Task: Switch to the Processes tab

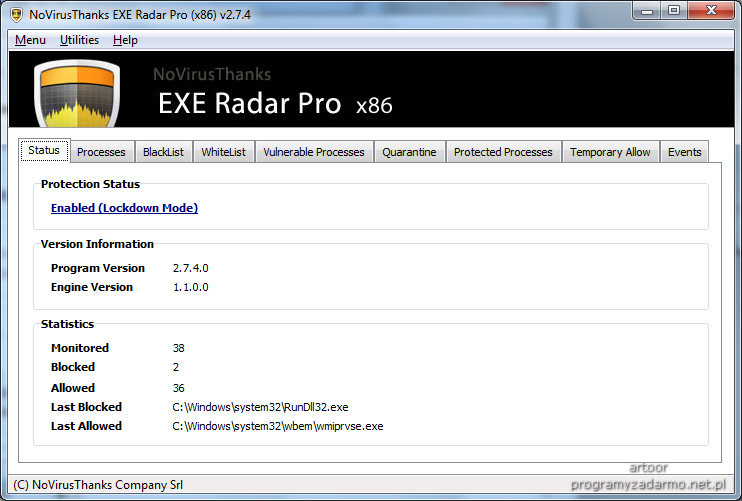Action: pyautogui.click(x=101, y=152)
